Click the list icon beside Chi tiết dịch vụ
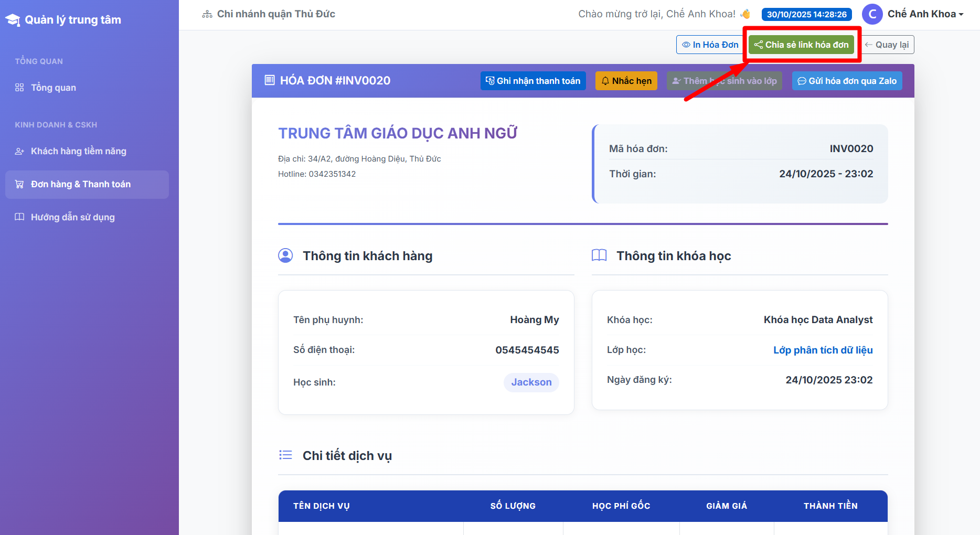 click(285, 455)
